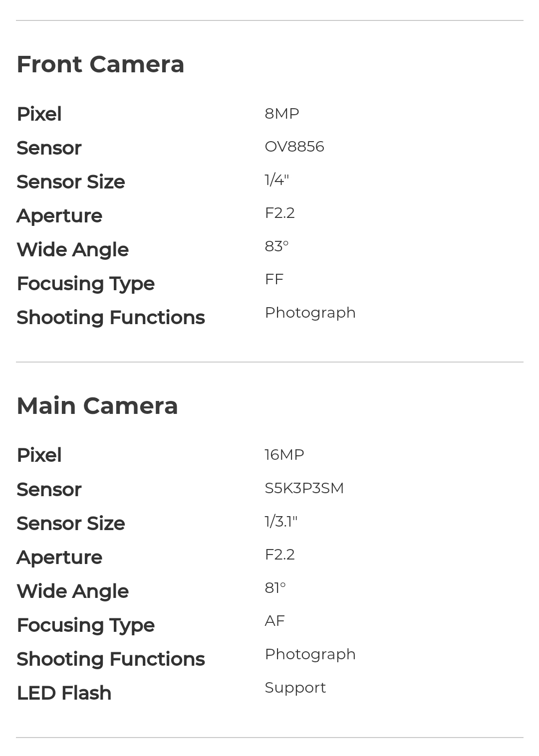The height and width of the screenshot is (756, 539).
Task: Click the 83° wide angle value
Action: 277,246
